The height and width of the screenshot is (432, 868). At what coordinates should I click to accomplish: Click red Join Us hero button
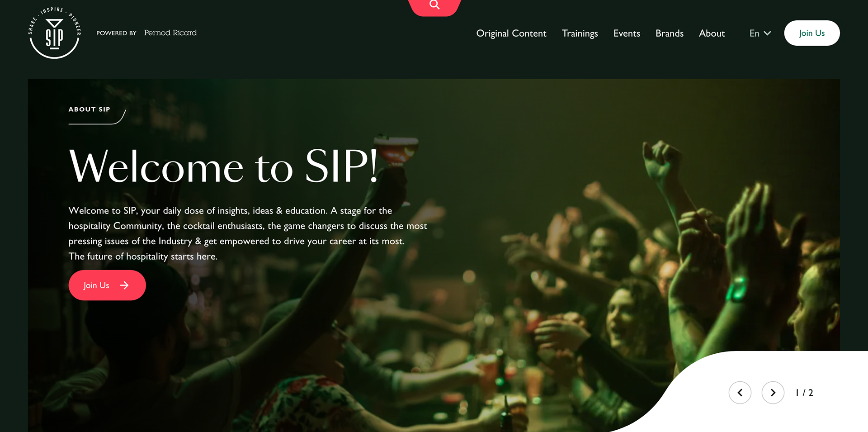[x=107, y=285]
